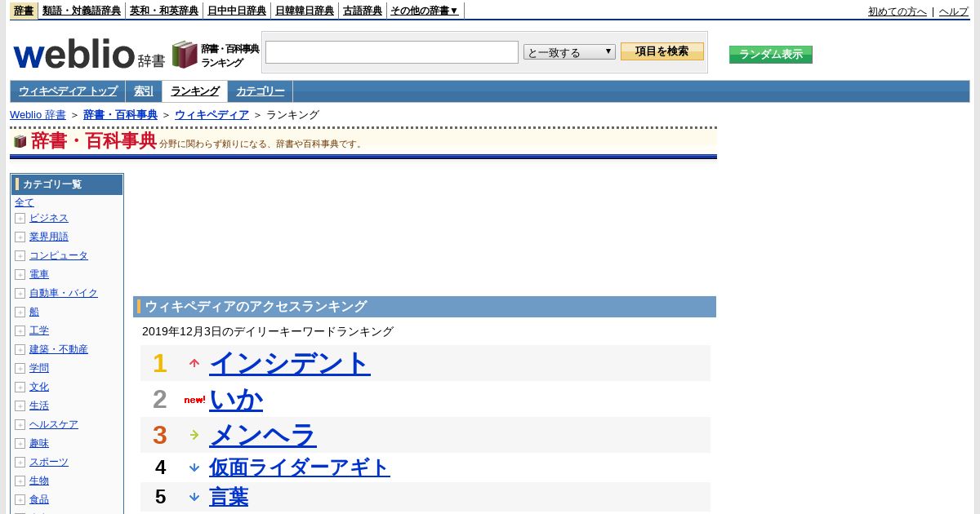Open the ranked いか entry
This screenshot has height=514, width=980.
pyautogui.click(x=236, y=400)
